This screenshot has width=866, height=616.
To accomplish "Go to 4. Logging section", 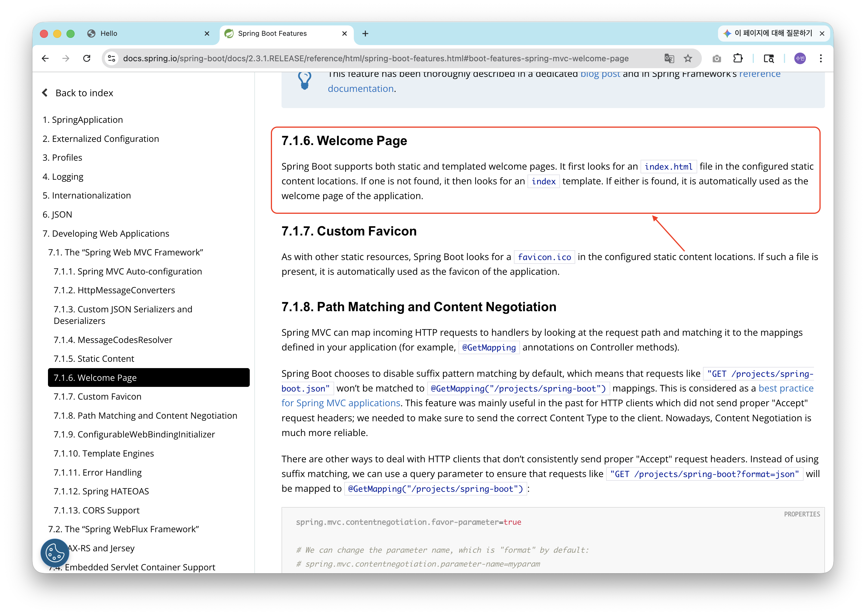I will 63,177.
